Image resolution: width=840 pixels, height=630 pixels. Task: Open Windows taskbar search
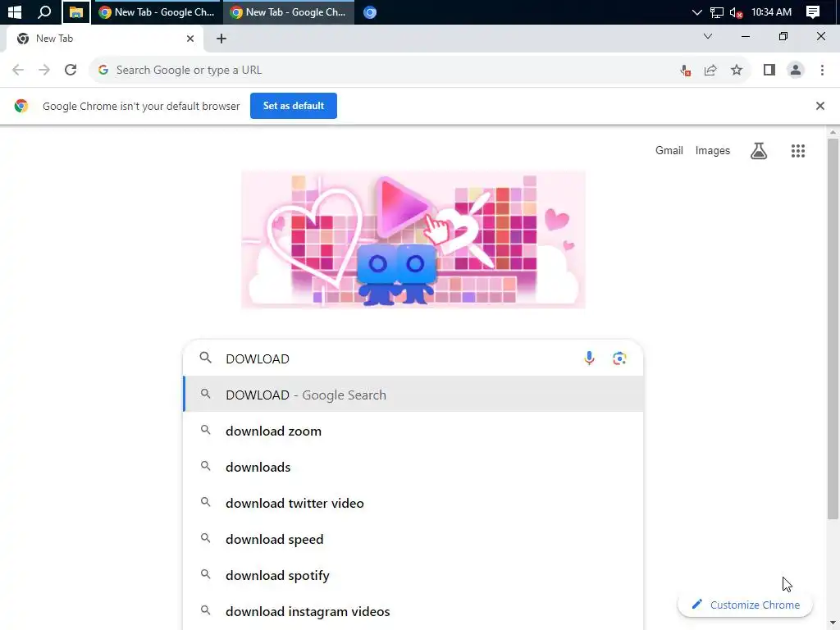[x=44, y=11]
